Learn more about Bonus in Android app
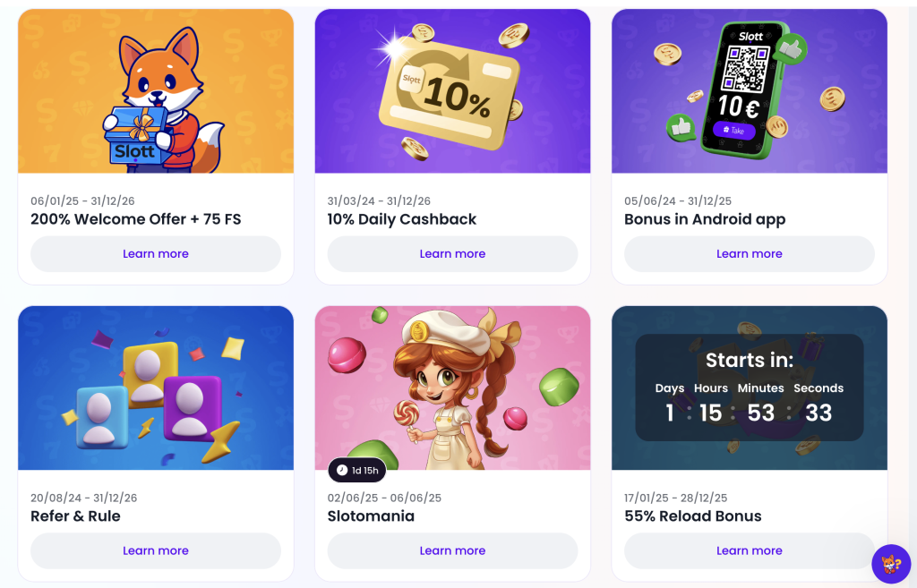 coord(750,253)
